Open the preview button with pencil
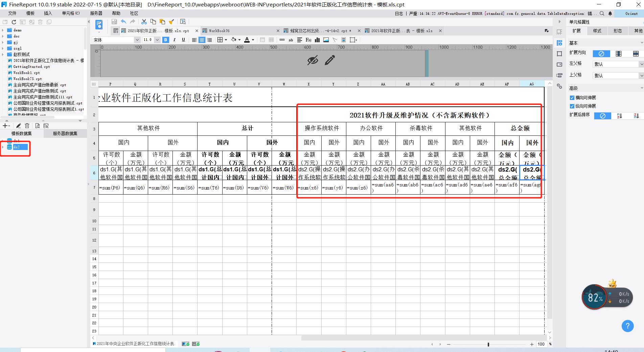The width and height of the screenshot is (644, 352). click(99, 25)
